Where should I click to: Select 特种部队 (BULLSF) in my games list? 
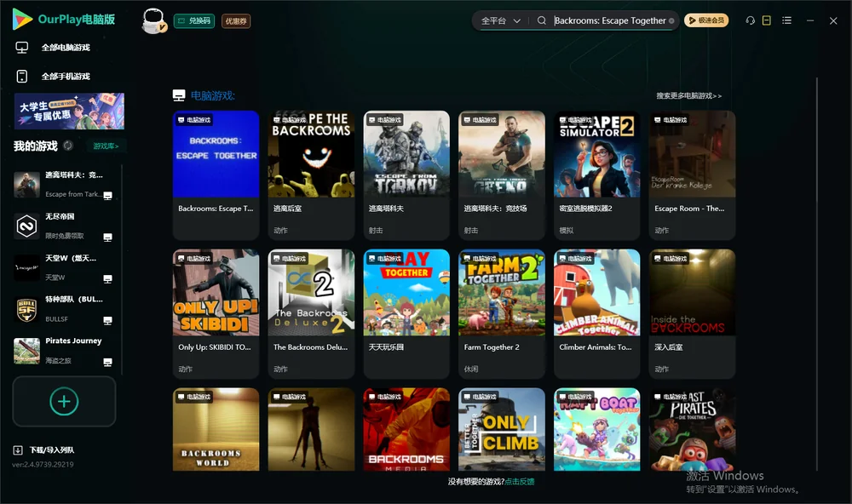64,309
